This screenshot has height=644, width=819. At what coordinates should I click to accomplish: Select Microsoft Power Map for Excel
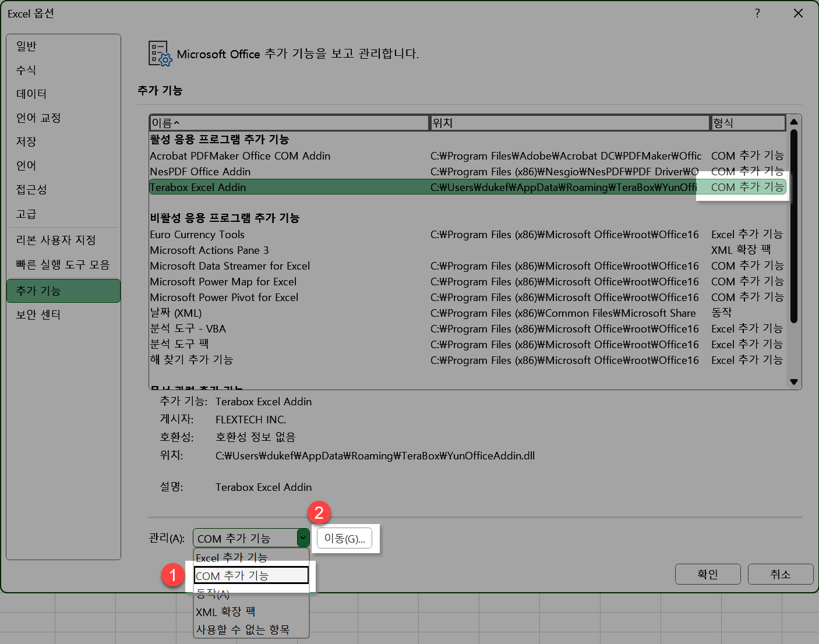[x=467, y=281]
